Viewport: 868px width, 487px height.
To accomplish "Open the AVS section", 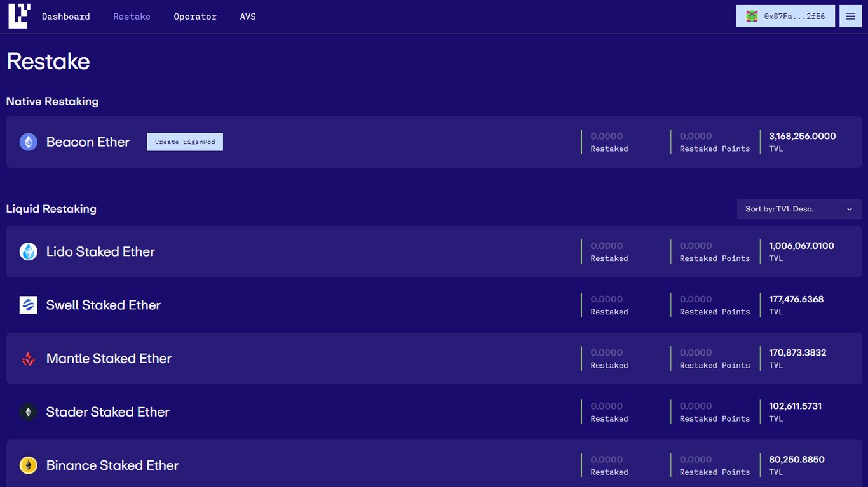I will coord(248,17).
